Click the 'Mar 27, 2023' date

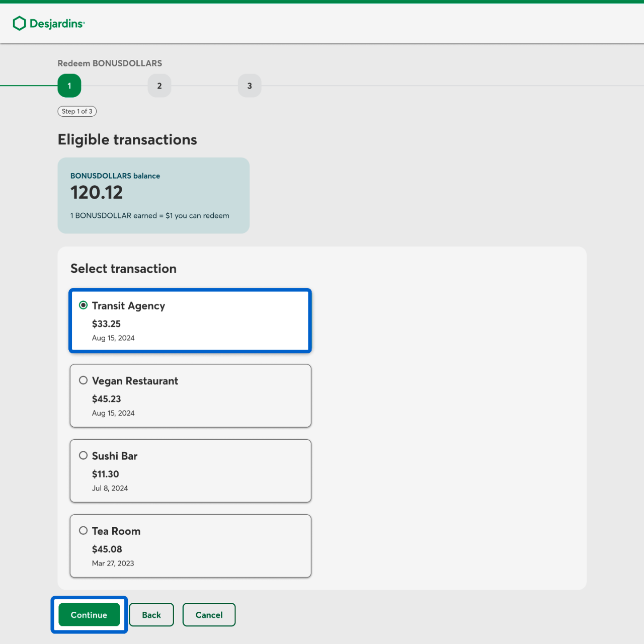113,563
